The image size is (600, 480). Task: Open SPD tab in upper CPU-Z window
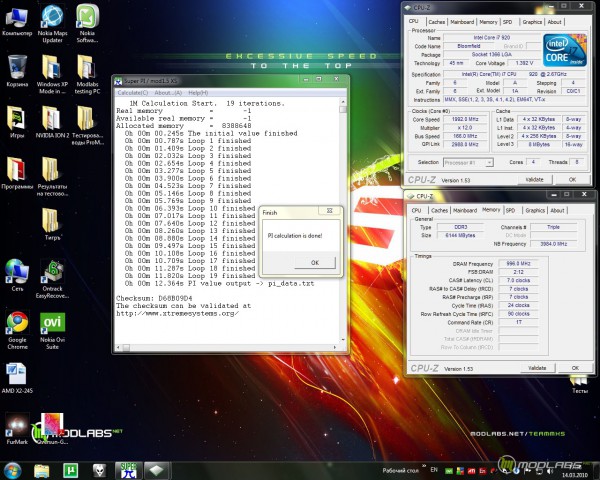pos(507,22)
